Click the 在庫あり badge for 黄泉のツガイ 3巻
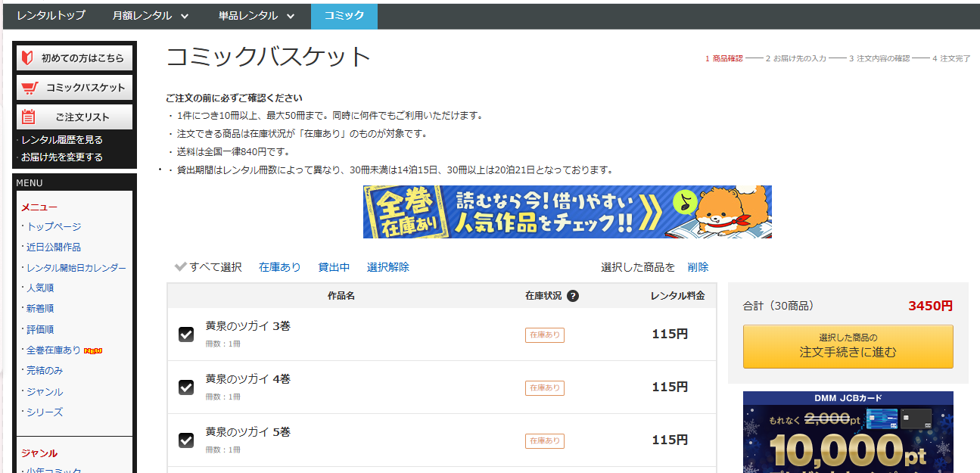The height and width of the screenshot is (473, 980). pyautogui.click(x=544, y=335)
